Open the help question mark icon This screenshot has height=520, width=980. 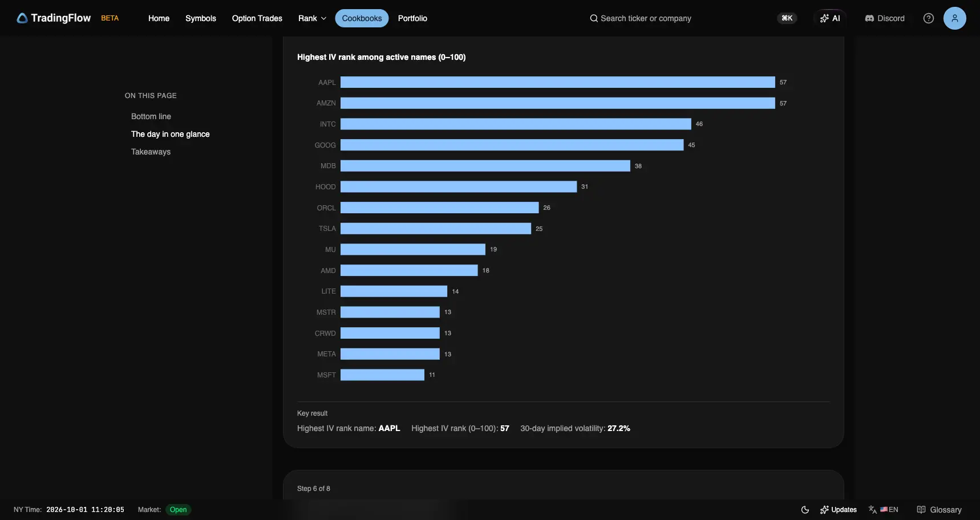point(929,18)
